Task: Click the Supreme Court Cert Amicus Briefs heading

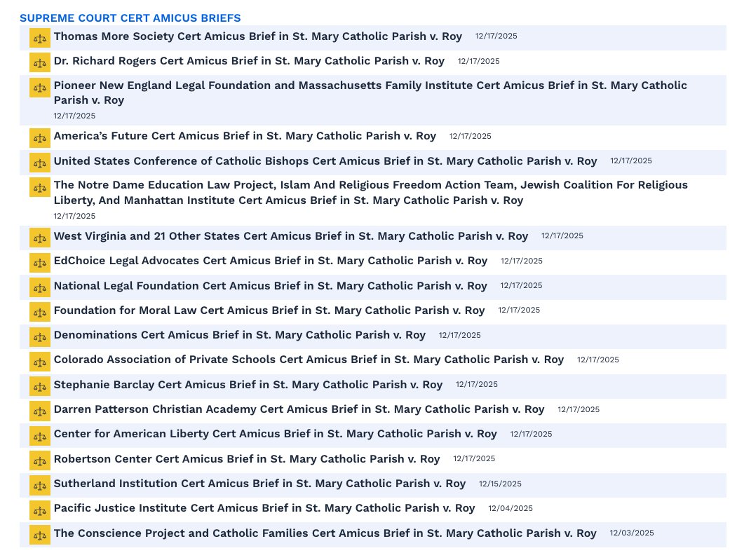Action: 130,18
